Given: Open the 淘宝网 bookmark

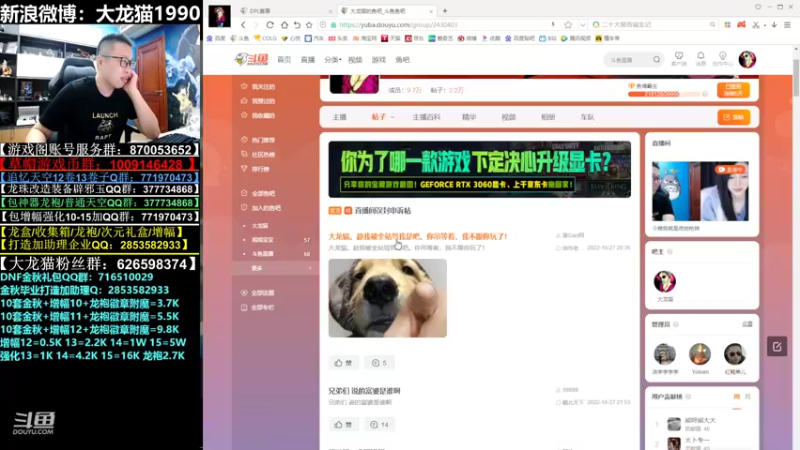Looking at the screenshot, I should [x=365, y=38].
